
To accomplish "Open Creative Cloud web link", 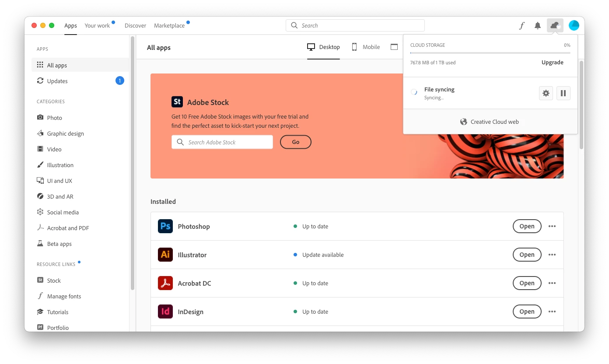I will [x=490, y=122].
